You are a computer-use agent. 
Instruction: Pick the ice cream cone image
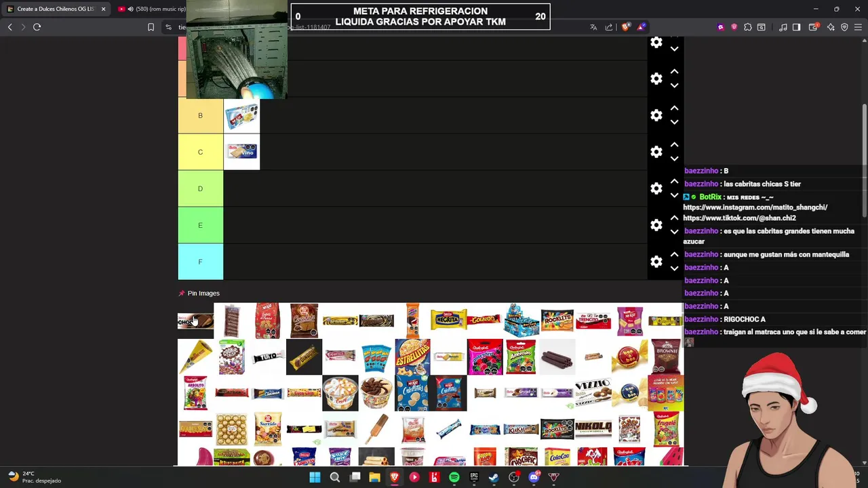(195, 357)
